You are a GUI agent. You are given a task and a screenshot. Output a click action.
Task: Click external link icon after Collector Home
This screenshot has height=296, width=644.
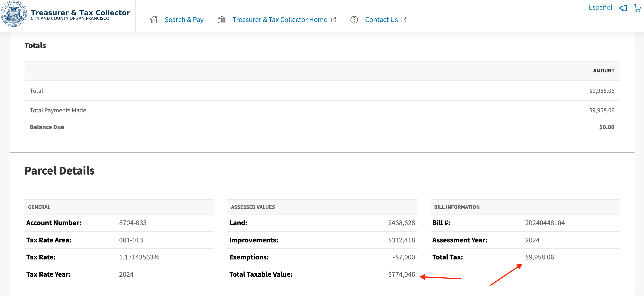pos(333,20)
